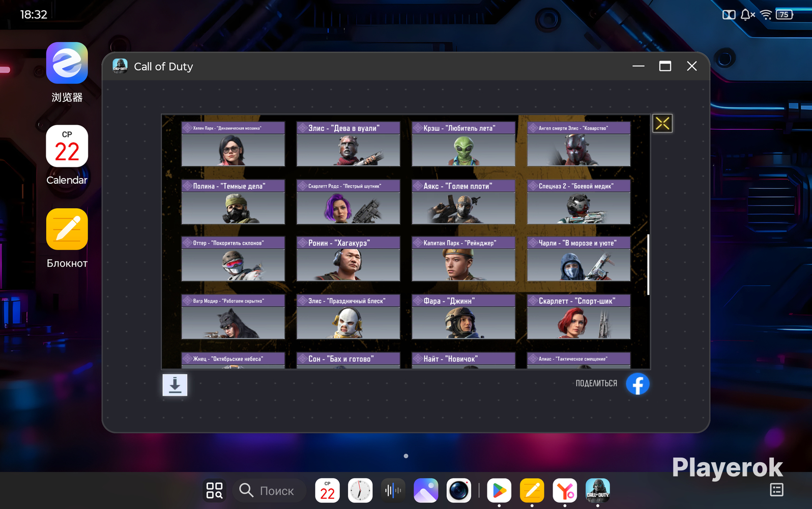Open the app drawer grid icon in dock
The image size is (812, 509).
tap(214, 491)
